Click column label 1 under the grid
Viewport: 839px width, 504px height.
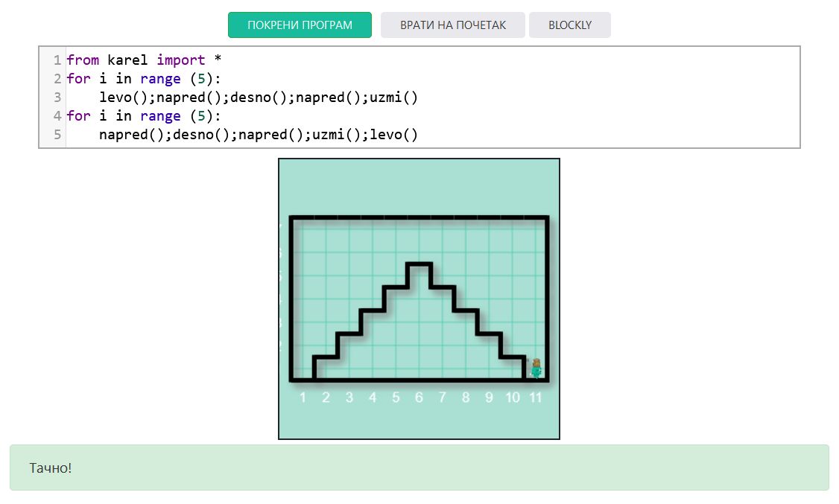pos(303,398)
